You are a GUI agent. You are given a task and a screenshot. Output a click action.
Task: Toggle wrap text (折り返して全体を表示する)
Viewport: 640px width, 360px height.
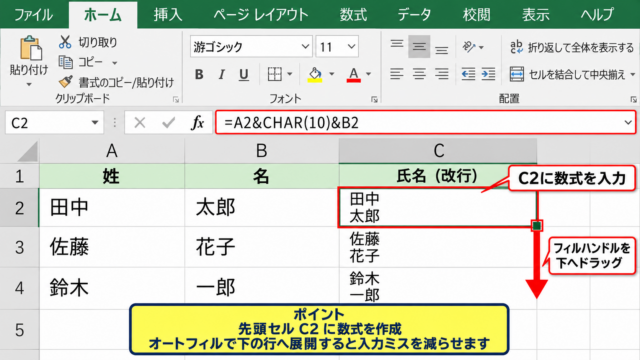tap(572, 47)
